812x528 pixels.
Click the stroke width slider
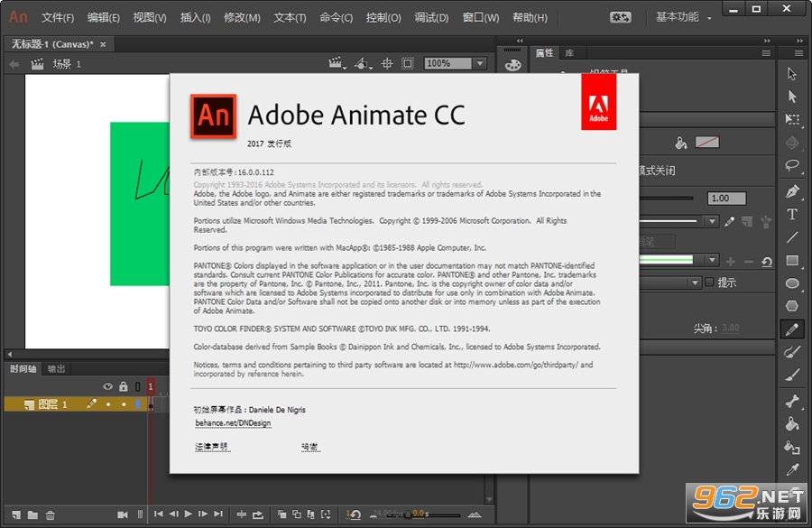[666, 198]
